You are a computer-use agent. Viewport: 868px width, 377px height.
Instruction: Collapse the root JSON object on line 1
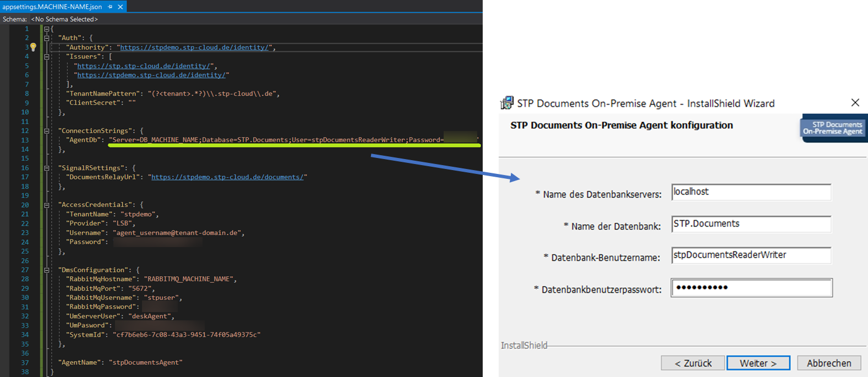coord(47,29)
